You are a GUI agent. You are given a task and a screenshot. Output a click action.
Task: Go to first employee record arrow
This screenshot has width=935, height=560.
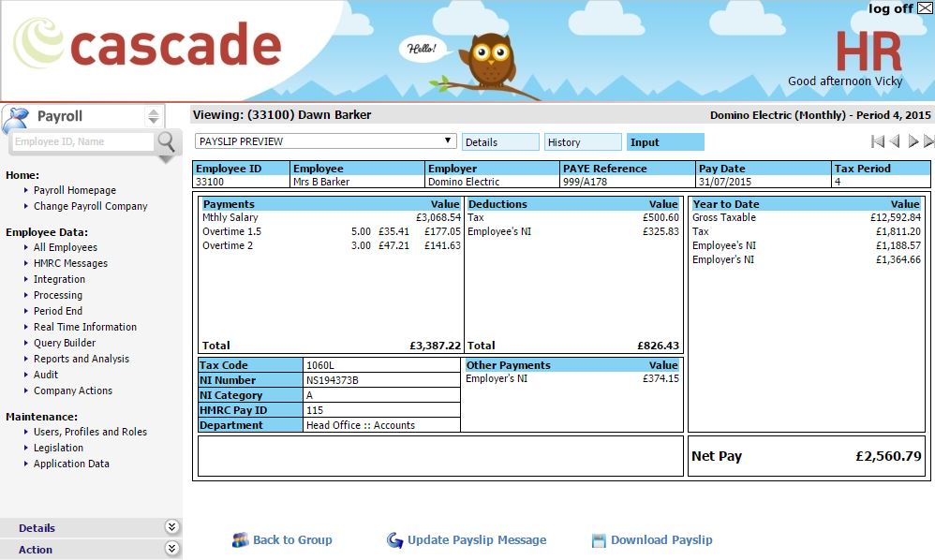[877, 141]
